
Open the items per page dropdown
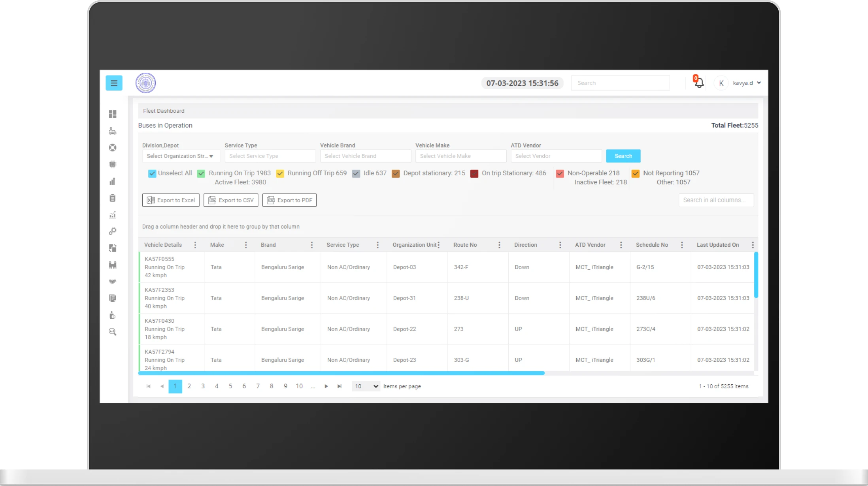click(366, 386)
